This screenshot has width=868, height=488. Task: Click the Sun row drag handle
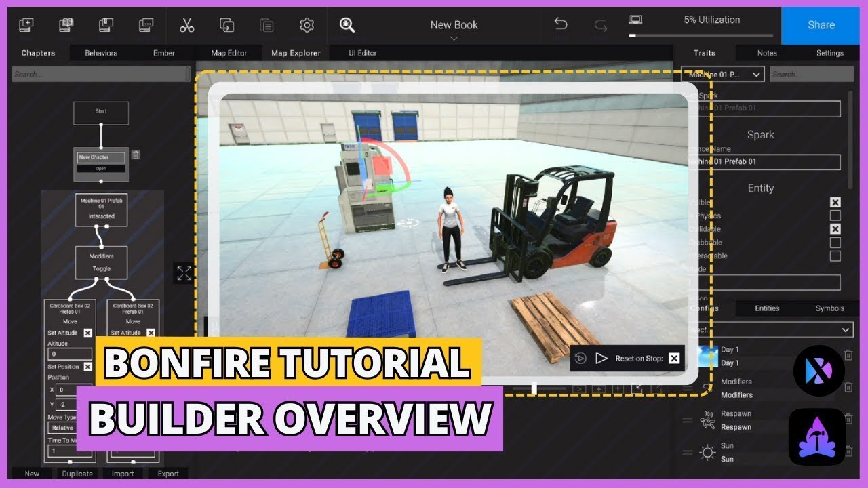click(x=688, y=452)
